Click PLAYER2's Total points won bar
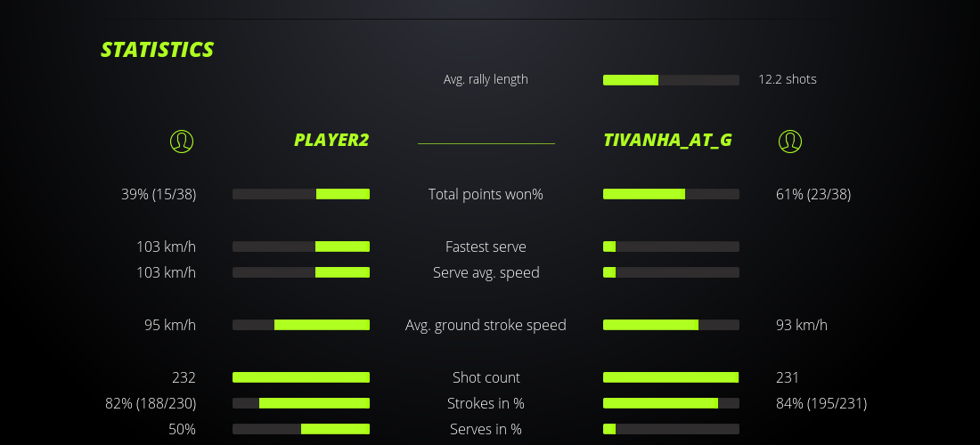The width and height of the screenshot is (980, 445). pos(301,194)
